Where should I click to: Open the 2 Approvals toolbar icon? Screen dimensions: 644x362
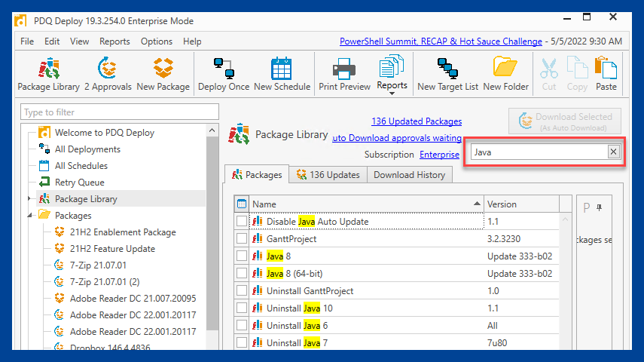(108, 75)
